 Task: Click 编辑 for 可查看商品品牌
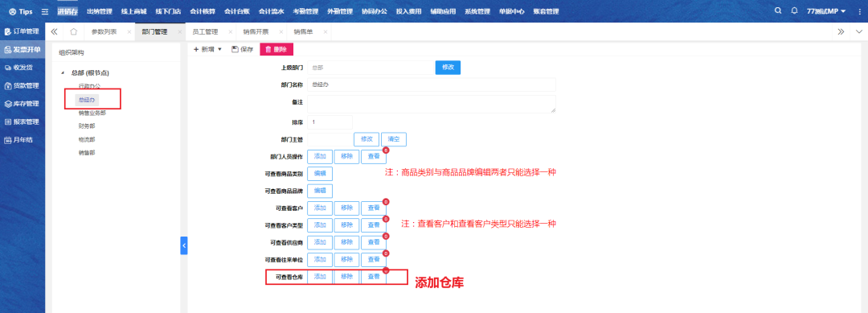click(x=320, y=192)
